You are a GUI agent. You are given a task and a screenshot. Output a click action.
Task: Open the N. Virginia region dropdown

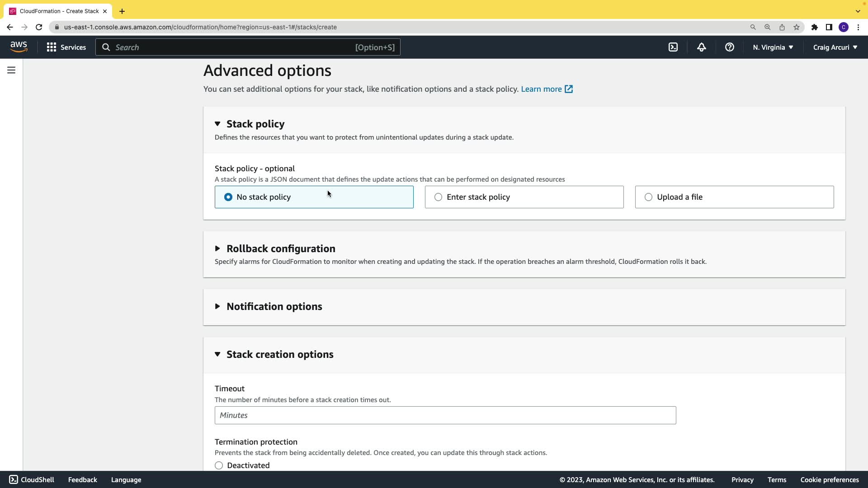point(773,47)
